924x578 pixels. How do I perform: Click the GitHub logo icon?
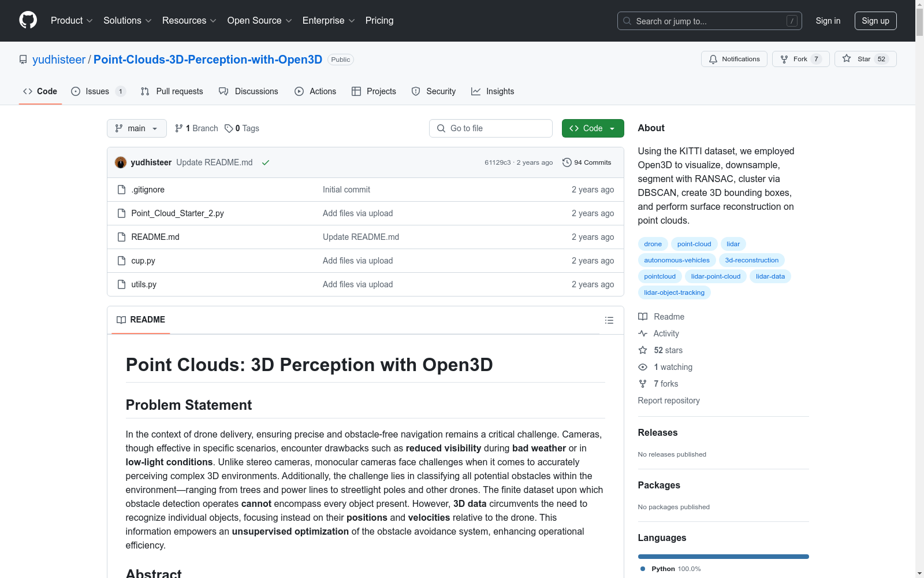coord(28,20)
